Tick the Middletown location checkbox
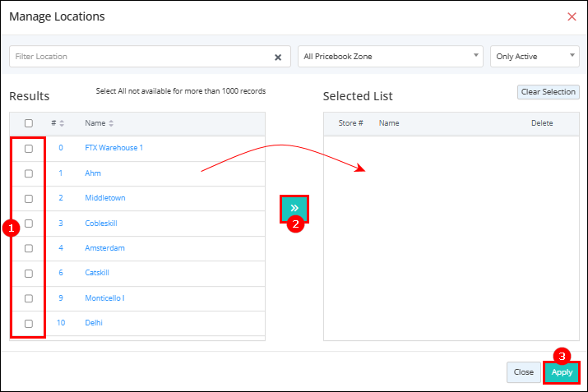Viewport: 588px width, 392px height. click(29, 199)
